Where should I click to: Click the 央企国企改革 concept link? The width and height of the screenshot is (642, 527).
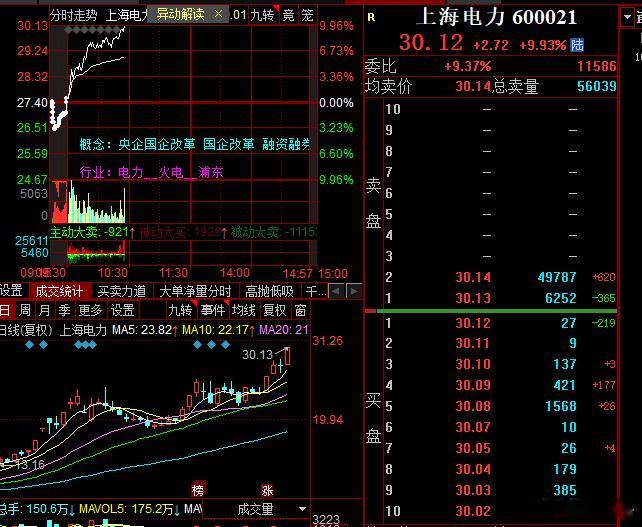tap(157, 144)
